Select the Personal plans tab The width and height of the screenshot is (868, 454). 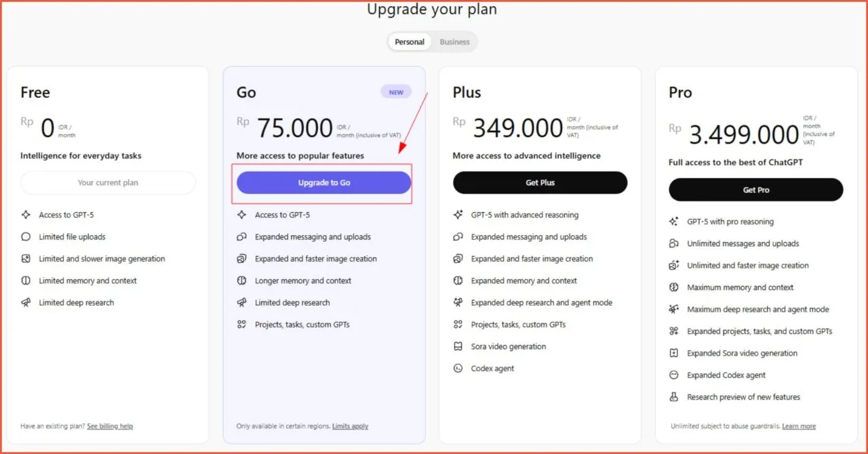coord(410,42)
